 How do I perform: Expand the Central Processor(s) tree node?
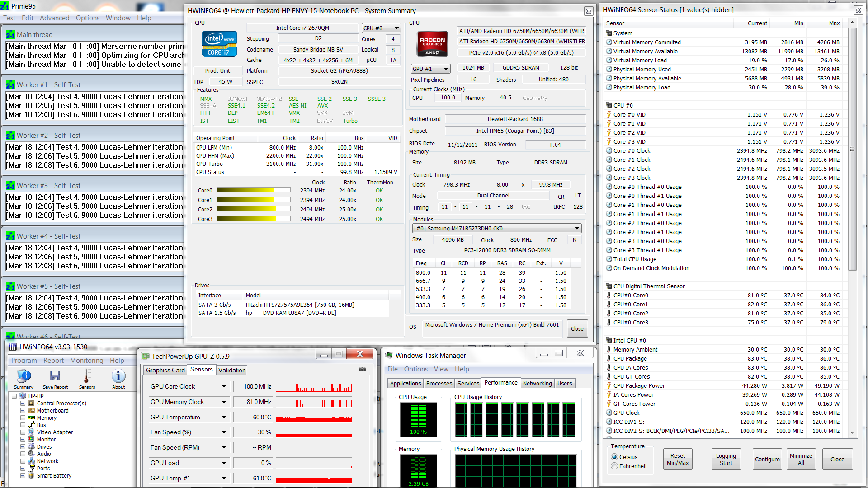coord(23,404)
